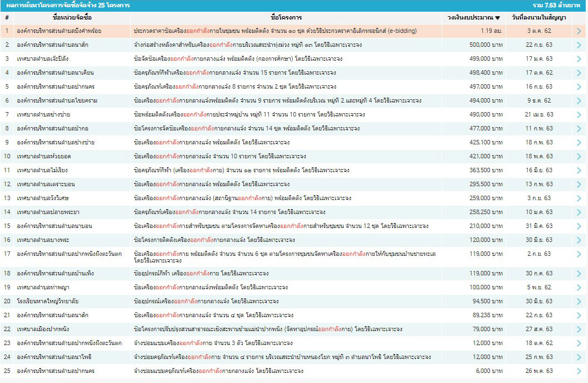588x383 pixels.
Task: Open the arrow on last row 25
Action: tap(579, 371)
